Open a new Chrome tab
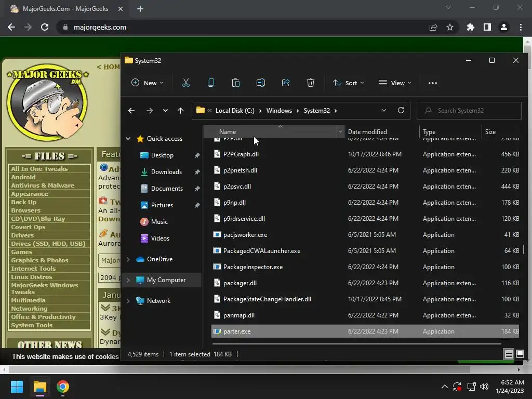 click(140, 9)
